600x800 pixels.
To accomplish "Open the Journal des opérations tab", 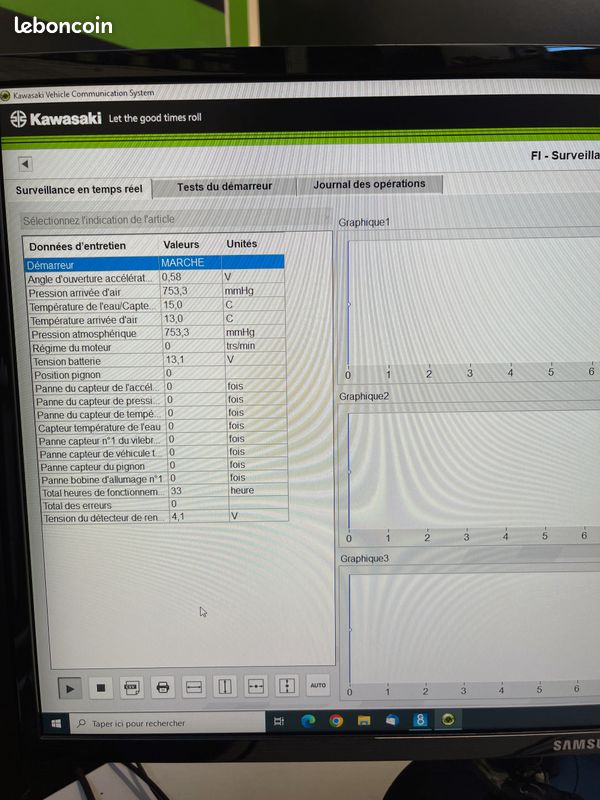I will pyautogui.click(x=369, y=184).
